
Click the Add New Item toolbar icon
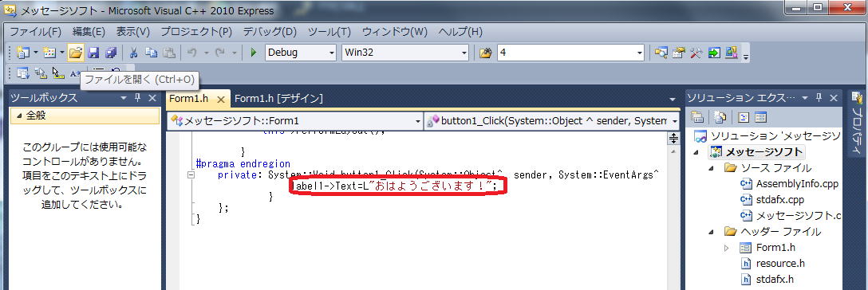pyautogui.click(x=49, y=53)
